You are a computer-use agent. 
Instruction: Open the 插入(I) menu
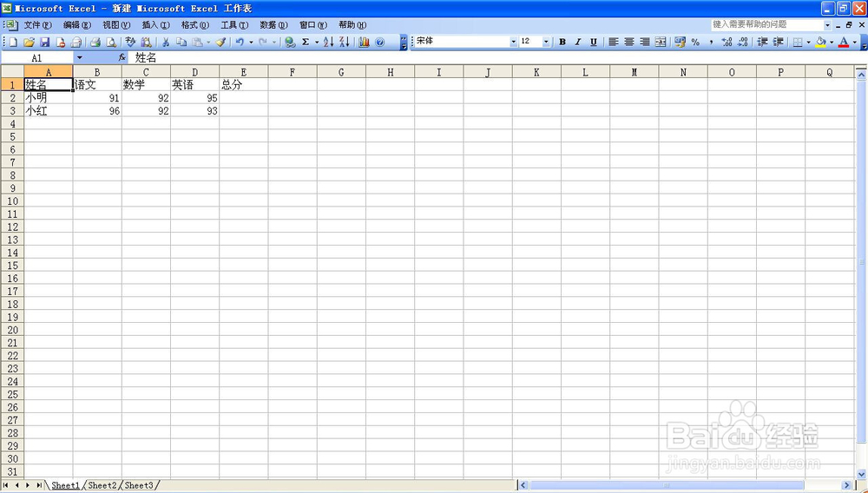(155, 25)
